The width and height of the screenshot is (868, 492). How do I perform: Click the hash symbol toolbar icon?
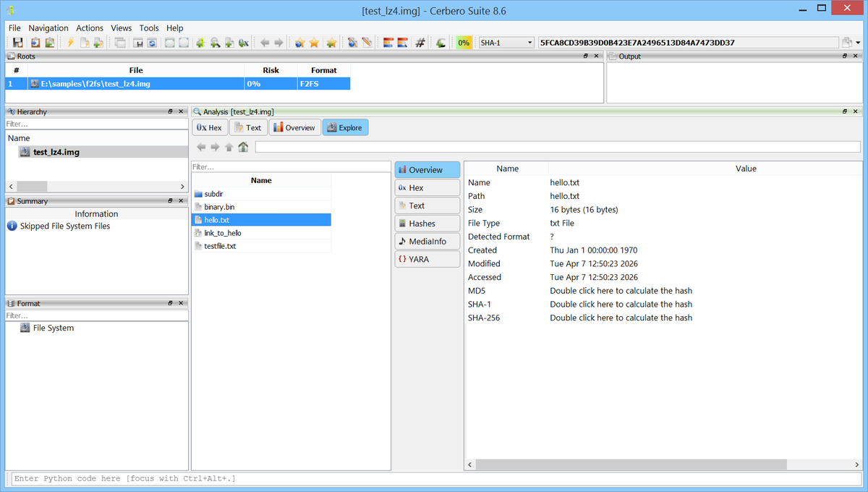tap(420, 43)
